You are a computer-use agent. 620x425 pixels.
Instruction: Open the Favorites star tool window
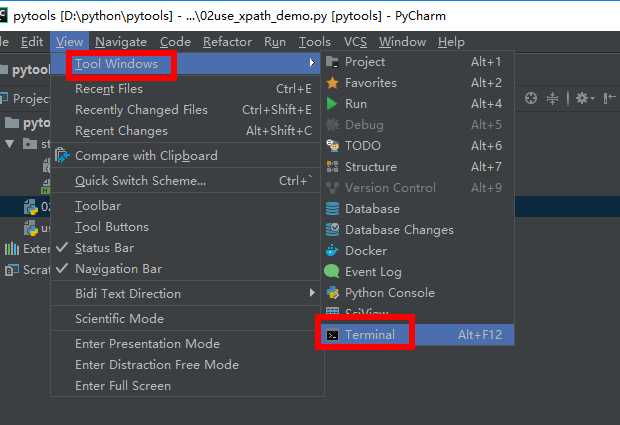point(418,83)
